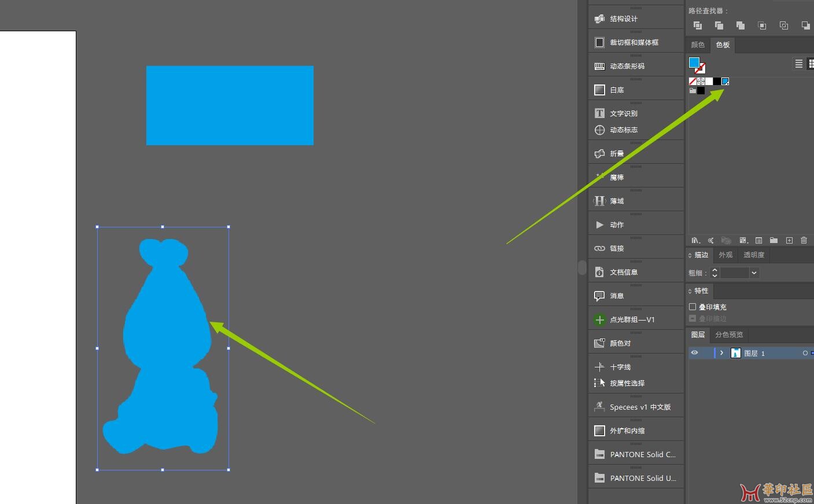Open the show swatch kinds grid icon

tap(743, 241)
